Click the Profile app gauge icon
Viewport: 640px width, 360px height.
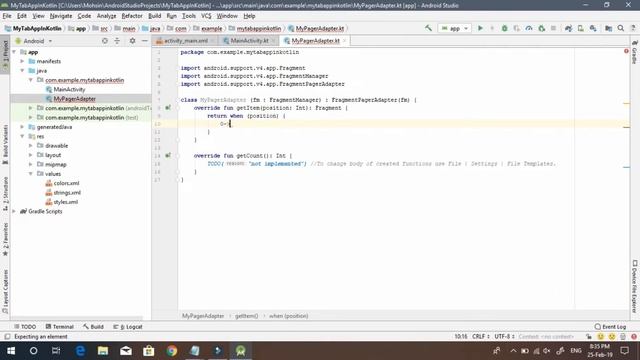pyautogui.click(x=529, y=28)
